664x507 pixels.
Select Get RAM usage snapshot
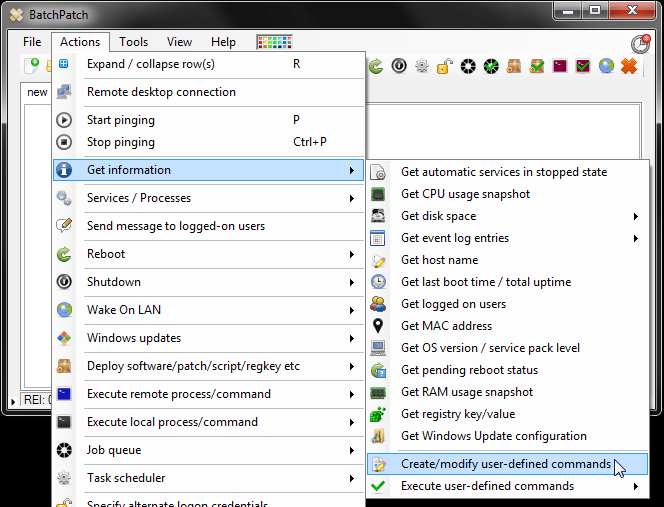pos(507,392)
